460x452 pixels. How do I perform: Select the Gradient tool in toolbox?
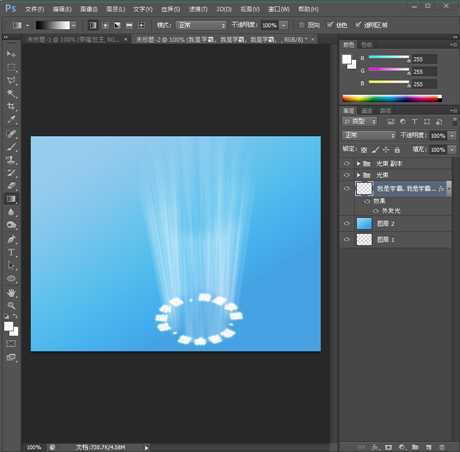[x=11, y=199]
